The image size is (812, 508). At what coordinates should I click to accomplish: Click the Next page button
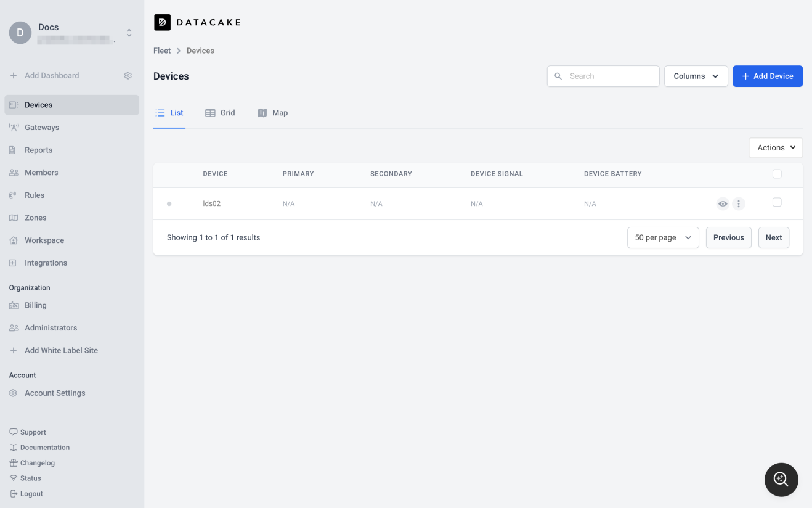774,238
